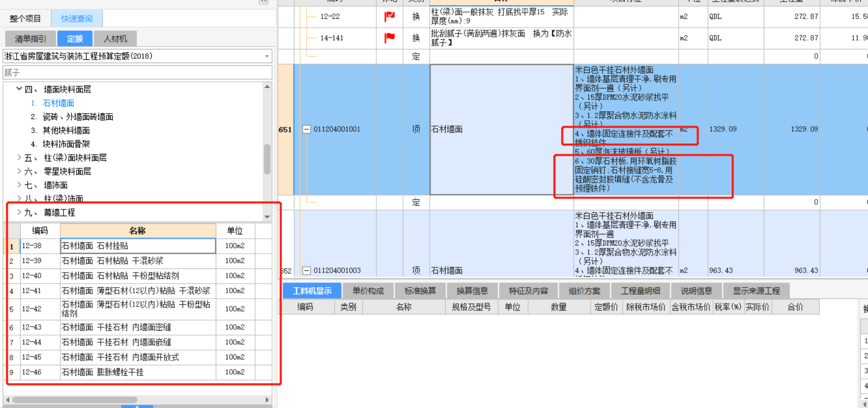This screenshot has height=408, width=868.
Task: Expand the 九、幕墙工程 tree node
Action: pyautogui.click(x=19, y=212)
